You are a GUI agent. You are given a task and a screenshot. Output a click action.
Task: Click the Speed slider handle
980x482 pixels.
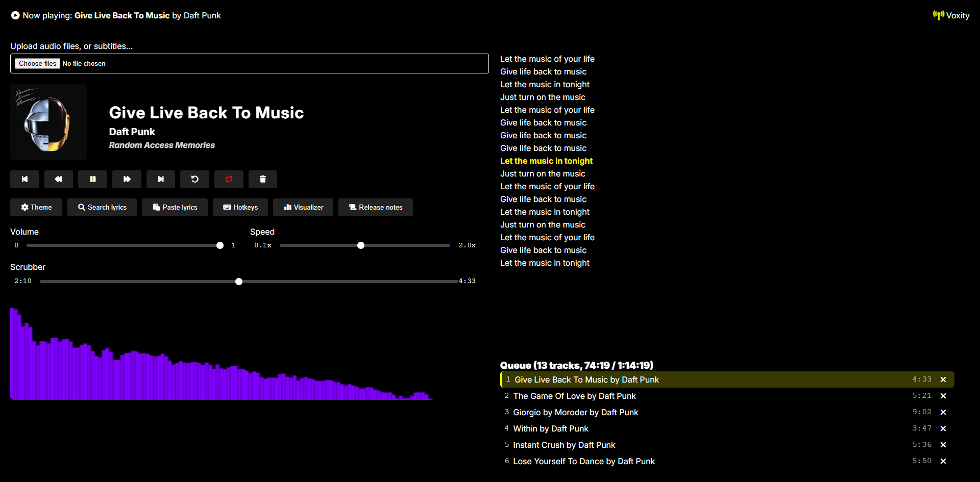click(x=361, y=245)
